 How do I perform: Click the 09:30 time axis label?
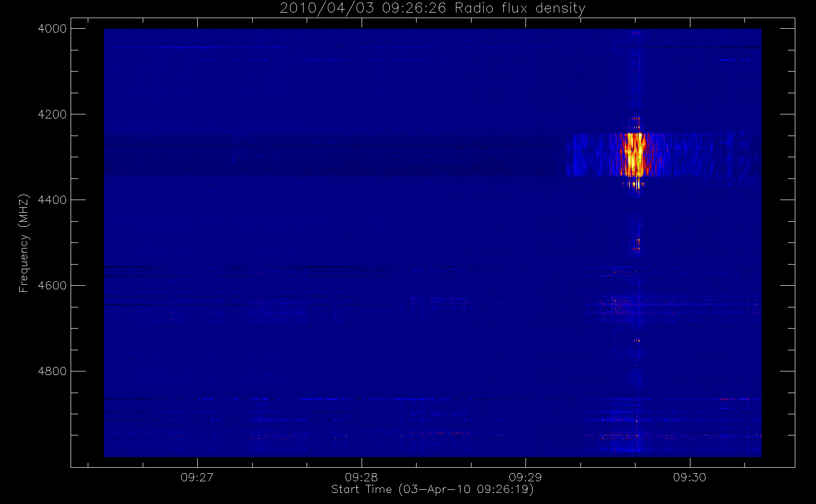tap(689, 477)
